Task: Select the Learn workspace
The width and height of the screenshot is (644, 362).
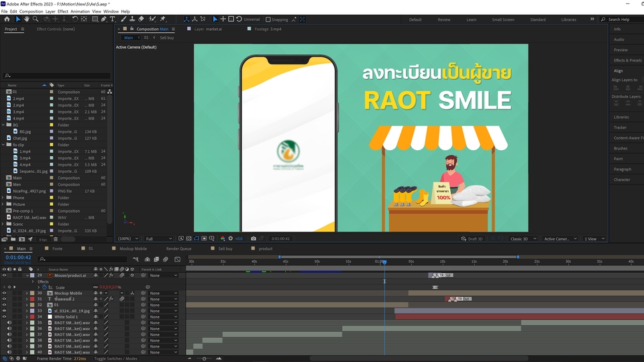Action: 472,19
